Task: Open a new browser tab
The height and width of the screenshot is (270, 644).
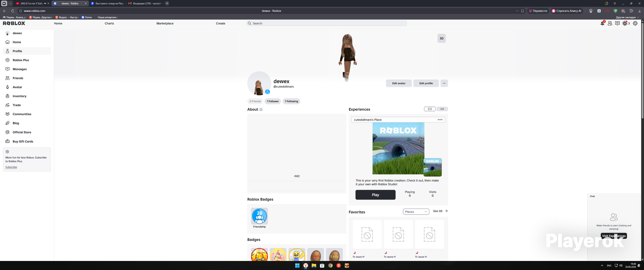Action: point(167,3)
